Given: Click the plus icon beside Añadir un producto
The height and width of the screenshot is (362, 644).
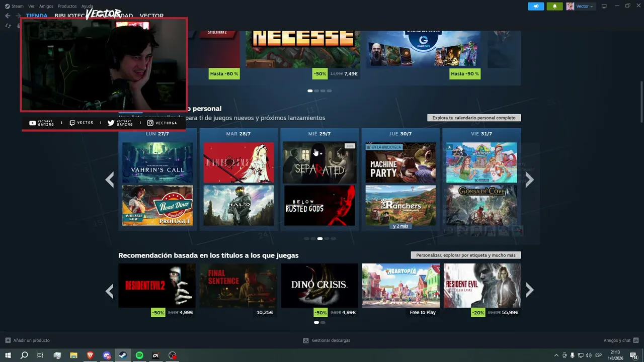Looking at the screenshot, I should pos(8,340).
